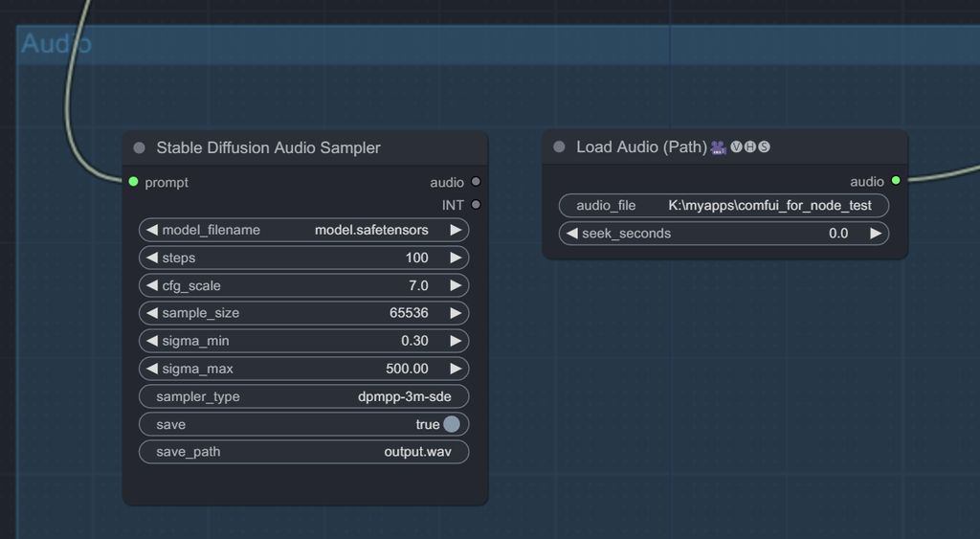Click the prompt input connector

(x=133, y=182)
